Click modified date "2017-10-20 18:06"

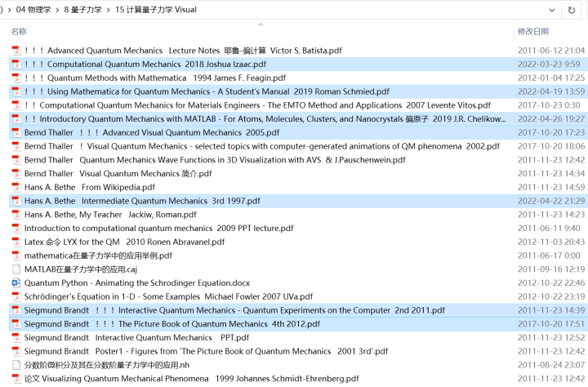pyautogui.click(x=551, y=146)
